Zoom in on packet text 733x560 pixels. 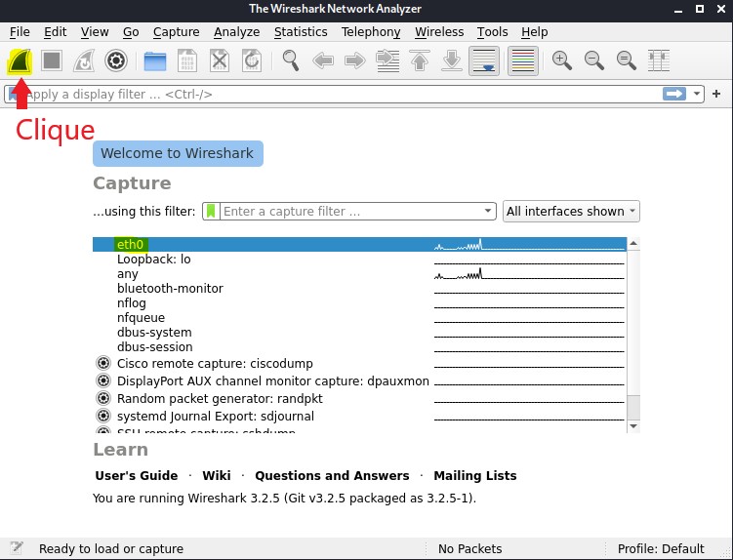coord(562,61)
